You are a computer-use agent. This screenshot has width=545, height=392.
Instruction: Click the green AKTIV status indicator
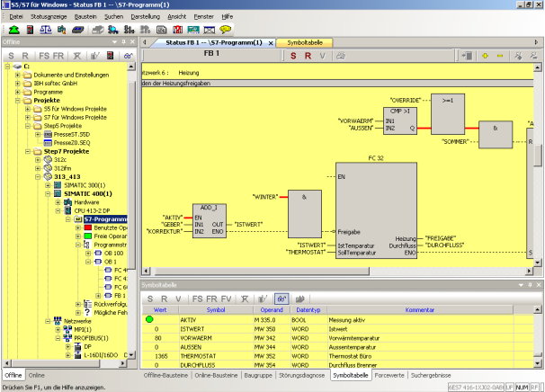click(x=149, y=319)
